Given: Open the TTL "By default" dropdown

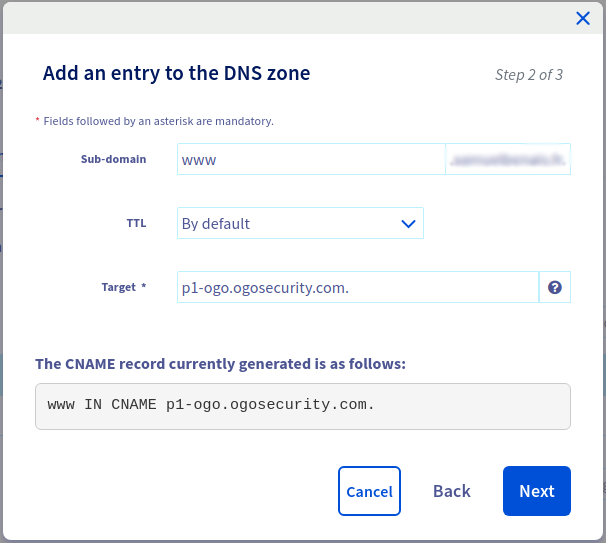Looking at the screenshot, I should click(x=300, y=224).
